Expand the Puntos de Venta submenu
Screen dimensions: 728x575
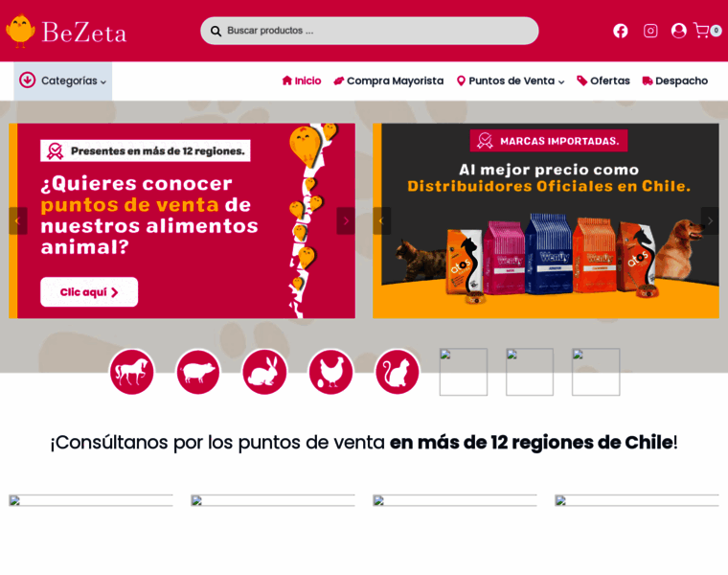click(x=511, y=80)
